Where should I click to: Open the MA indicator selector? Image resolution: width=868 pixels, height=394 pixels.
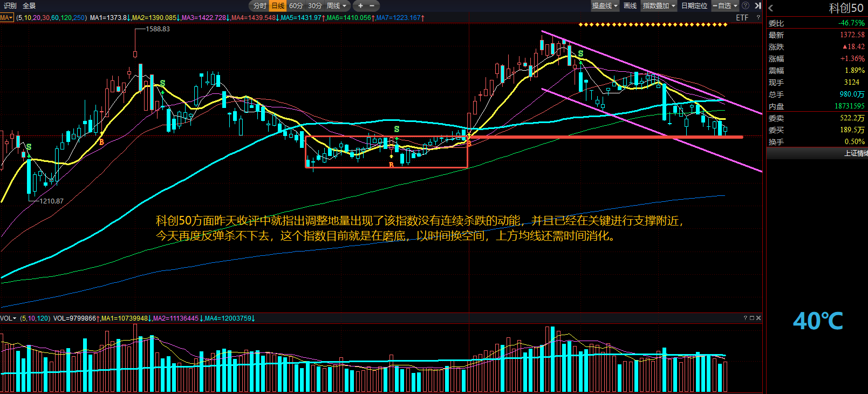tap(6, 18)
